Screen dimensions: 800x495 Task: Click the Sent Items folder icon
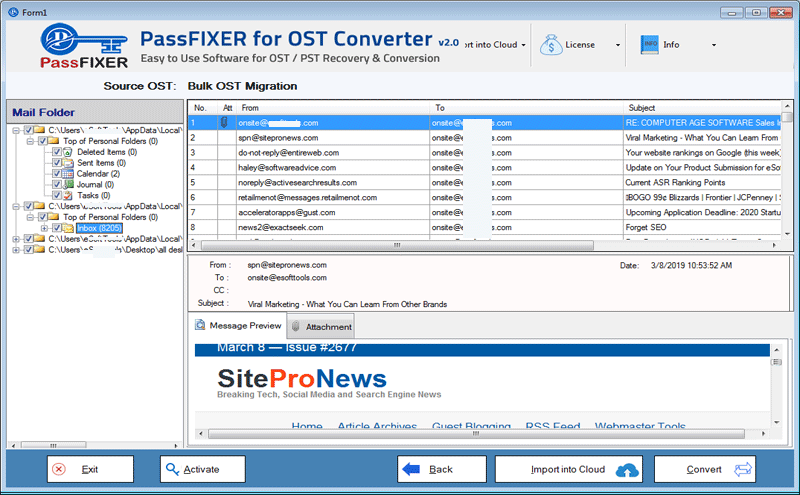click(x=68, y=163)
